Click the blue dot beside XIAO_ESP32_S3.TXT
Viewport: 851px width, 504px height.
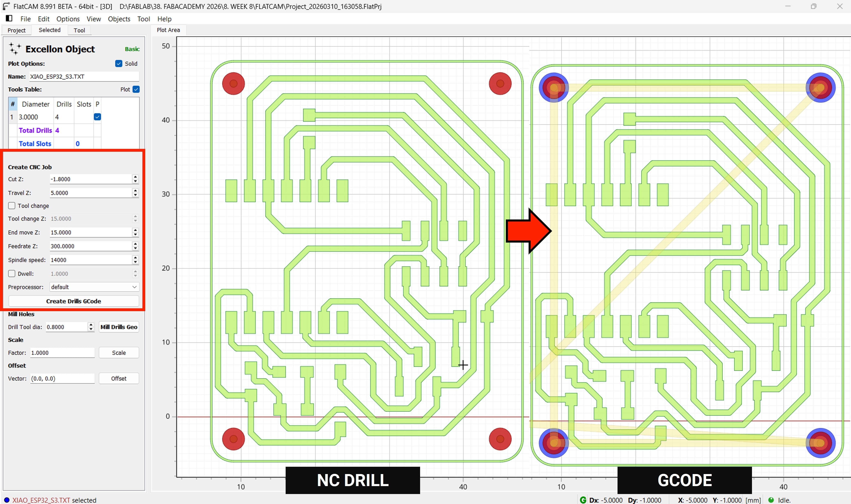click(7, 500)
